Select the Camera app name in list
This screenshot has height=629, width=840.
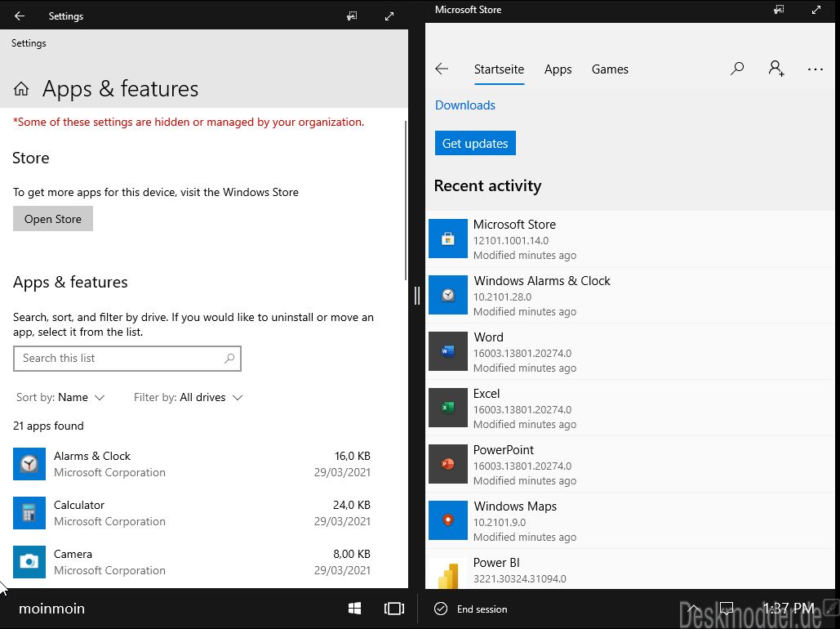[x=73, y=554]
